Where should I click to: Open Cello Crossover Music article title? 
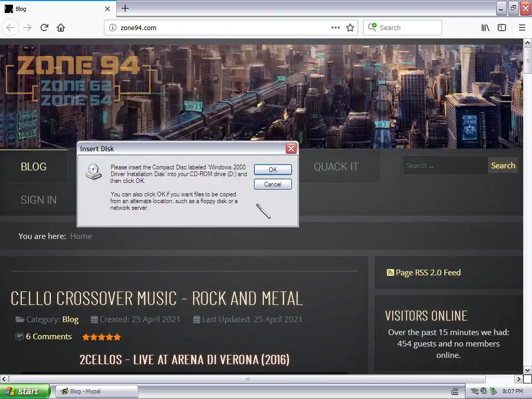[x=156, y=299]
